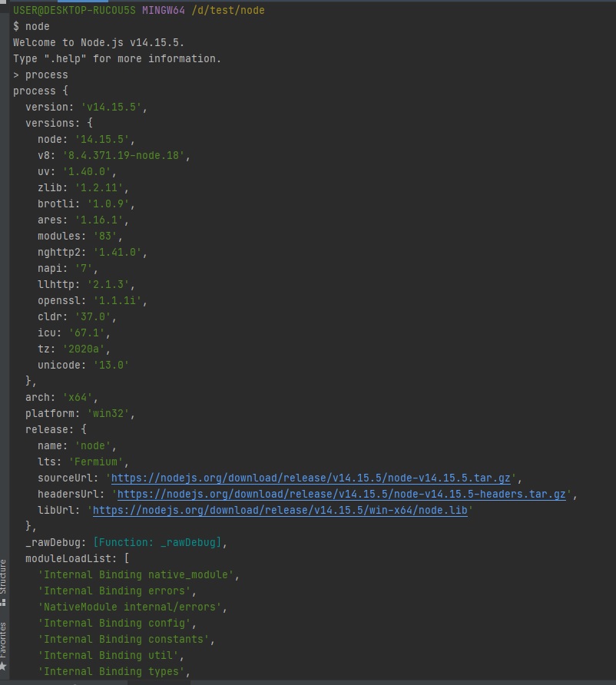Click the "uv: '1.40.0'" entry
This screenshot has height=685, width=616.
78,172
